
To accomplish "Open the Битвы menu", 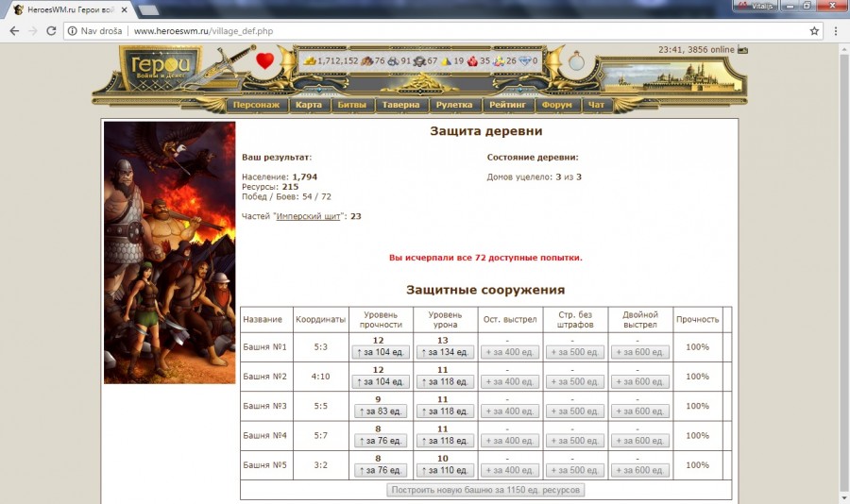I will pyautogui.click(x=352, y=105).
